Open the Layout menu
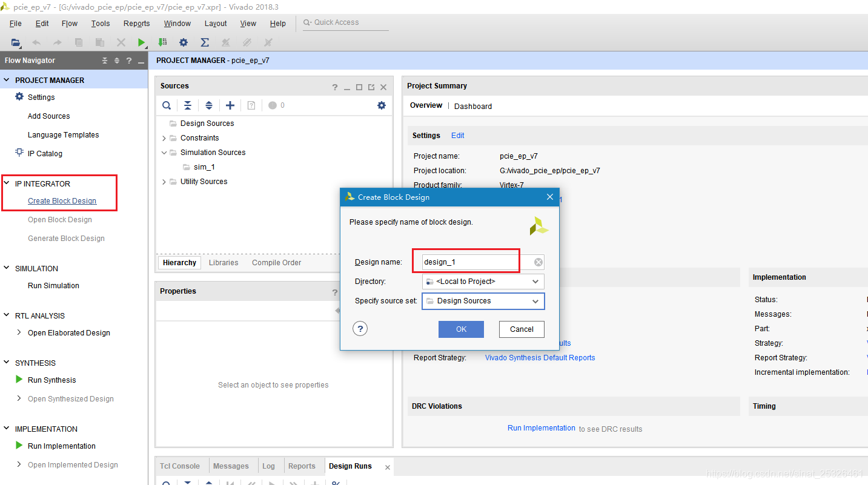 [216, 24]
